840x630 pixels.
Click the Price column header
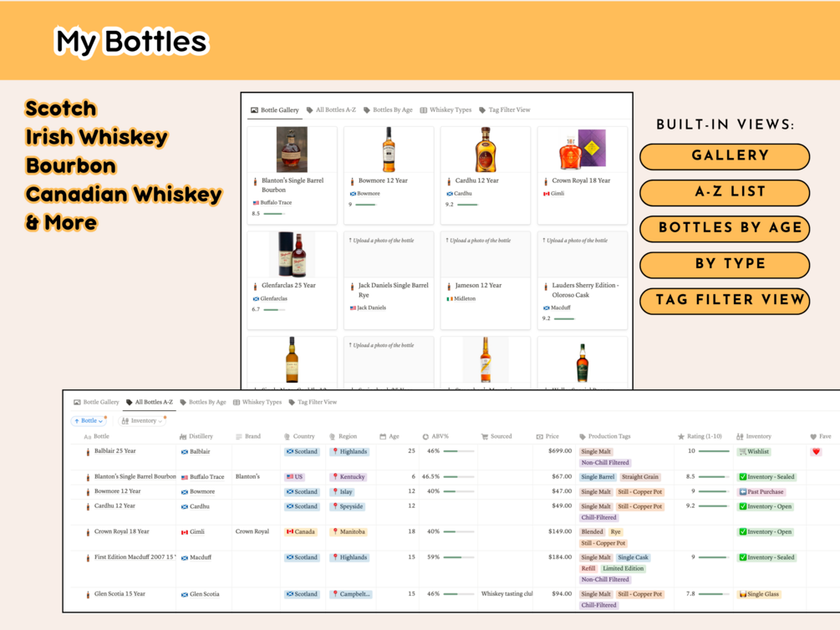547,437
